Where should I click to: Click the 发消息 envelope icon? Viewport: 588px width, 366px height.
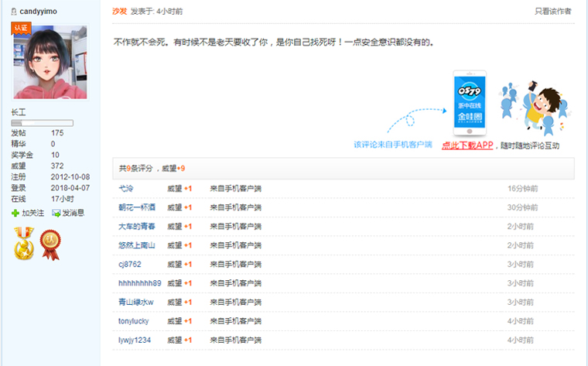pyautogui.click(x=56, y=213)
